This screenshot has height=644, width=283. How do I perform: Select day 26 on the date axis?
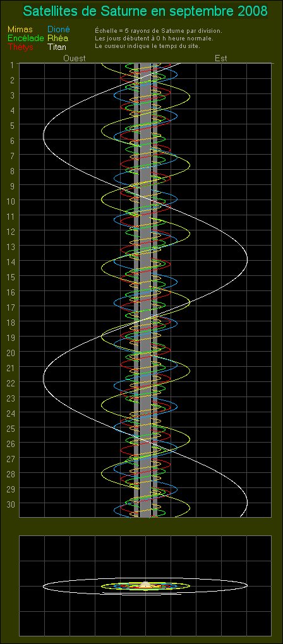point(11,443)
